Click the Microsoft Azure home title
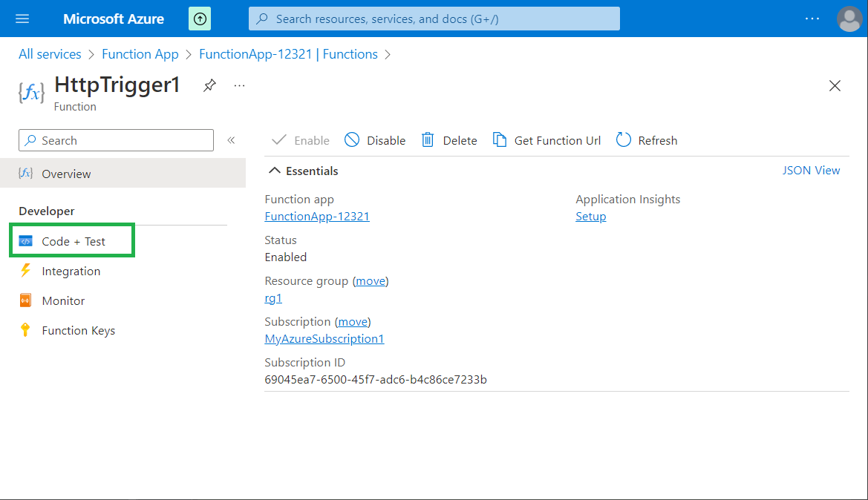The image size is (868, 500). (114, 19)
